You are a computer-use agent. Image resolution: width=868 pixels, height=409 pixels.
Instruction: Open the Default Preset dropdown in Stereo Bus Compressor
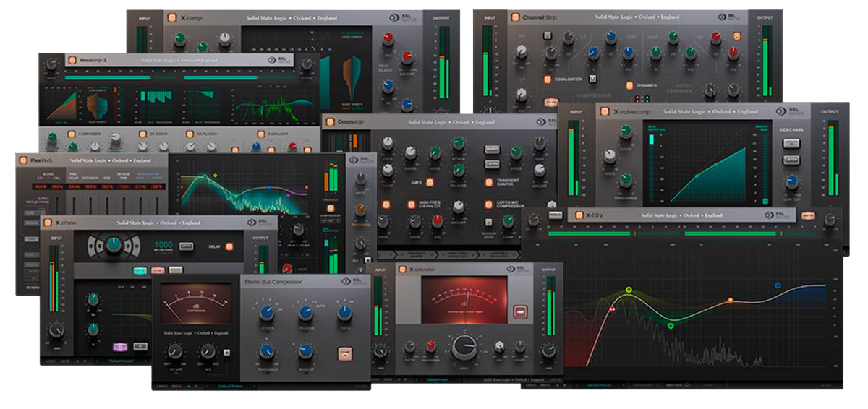233,387
